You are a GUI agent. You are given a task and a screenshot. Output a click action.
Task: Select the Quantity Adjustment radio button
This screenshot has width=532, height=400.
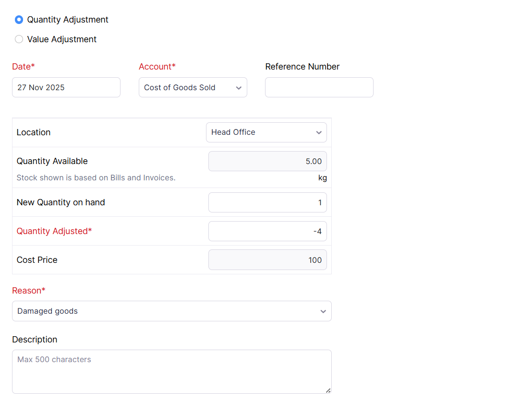click(x=19, y=20)
